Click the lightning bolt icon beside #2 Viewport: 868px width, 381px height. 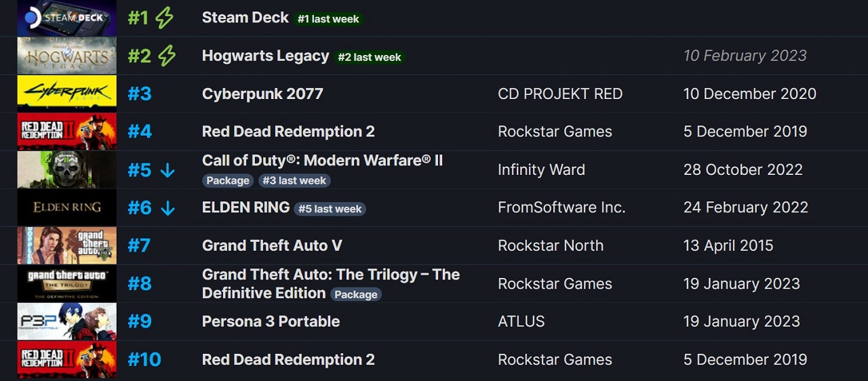point(167,56)
